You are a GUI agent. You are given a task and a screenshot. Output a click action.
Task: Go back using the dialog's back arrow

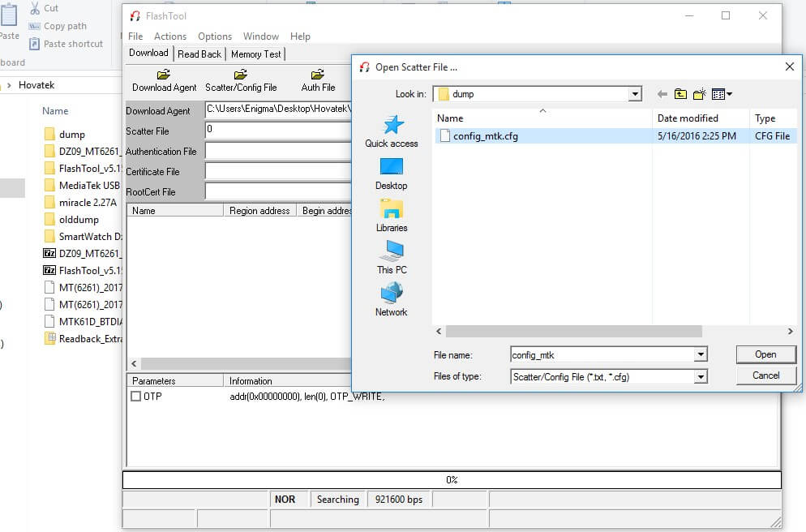tap(662, 94)
